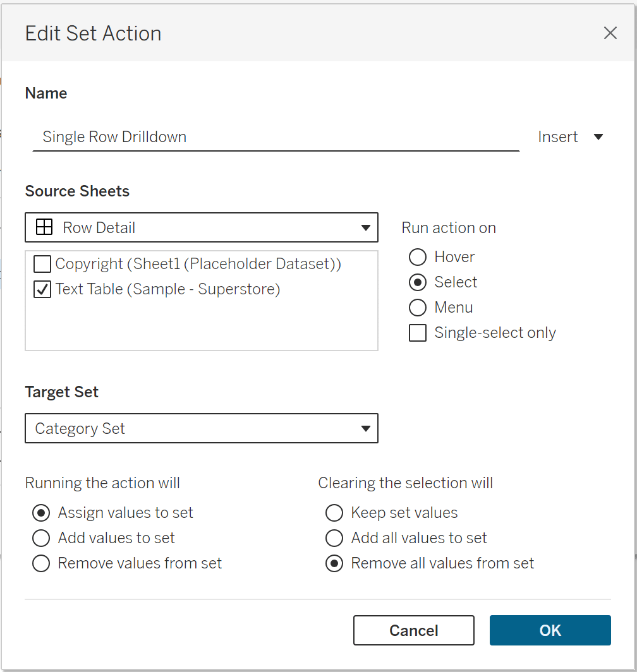This screenshot has height=672, width=637.
Task: Select the Menu radio button
Action: click(417, 308)
